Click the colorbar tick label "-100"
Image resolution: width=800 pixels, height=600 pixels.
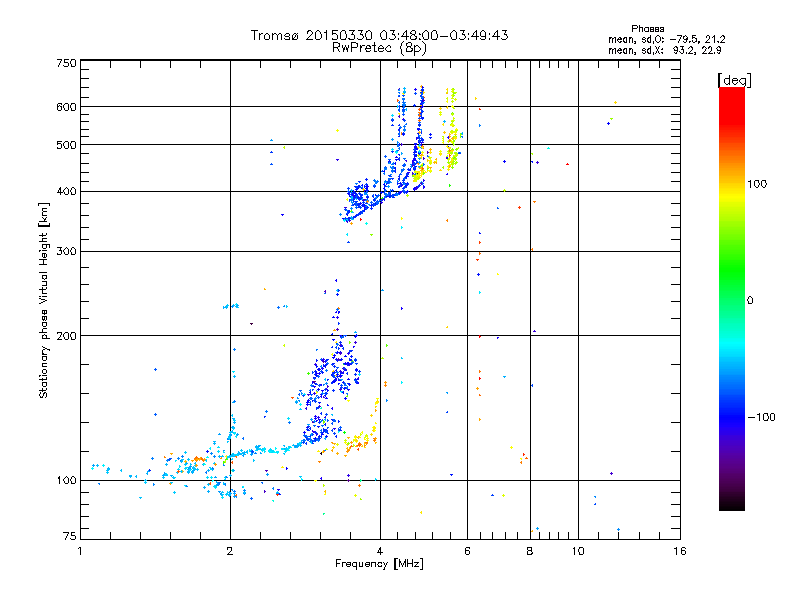click(x=762, y=417)
